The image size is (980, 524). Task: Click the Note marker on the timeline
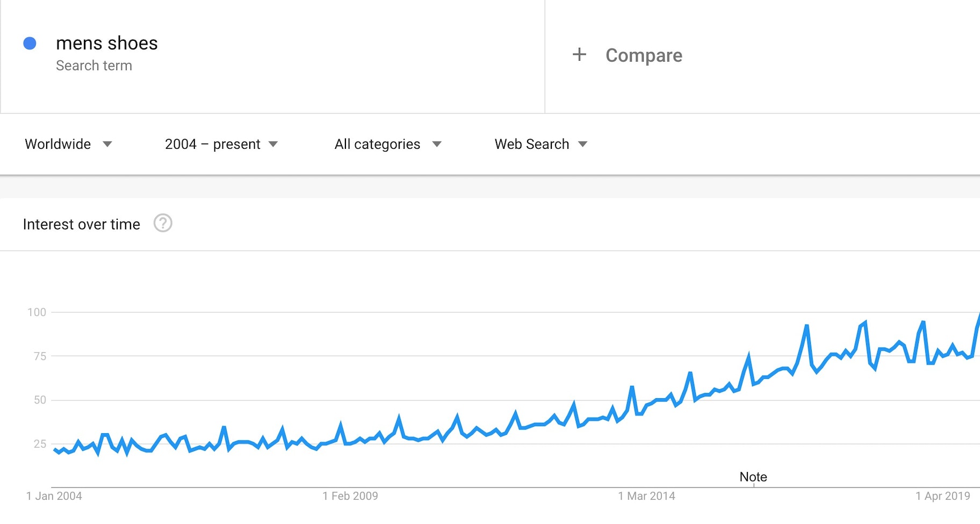click(x=753, y=477)
